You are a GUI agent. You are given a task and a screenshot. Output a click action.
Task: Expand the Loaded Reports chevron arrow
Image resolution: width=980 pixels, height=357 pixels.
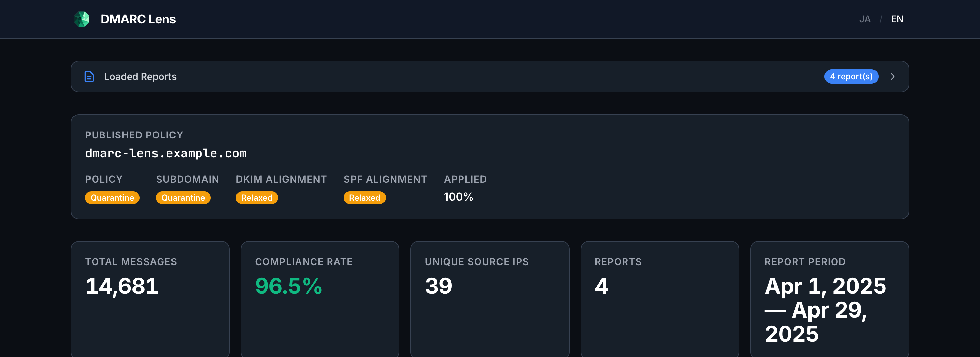coord(892,76)
